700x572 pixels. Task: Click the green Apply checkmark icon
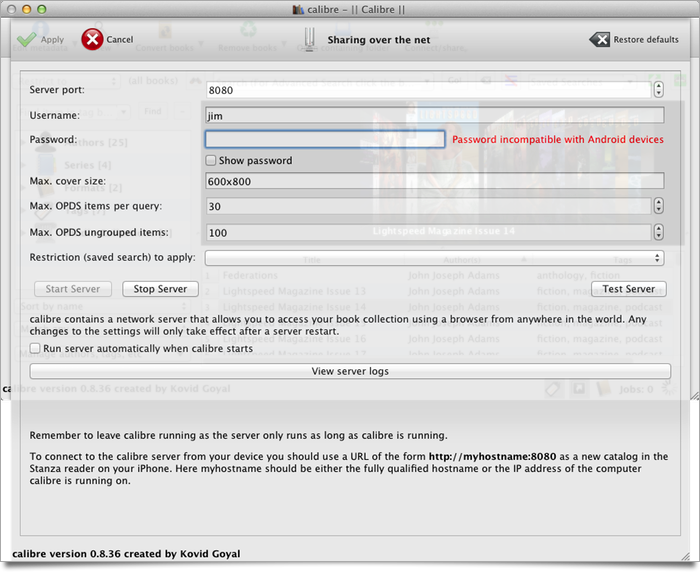27,40
